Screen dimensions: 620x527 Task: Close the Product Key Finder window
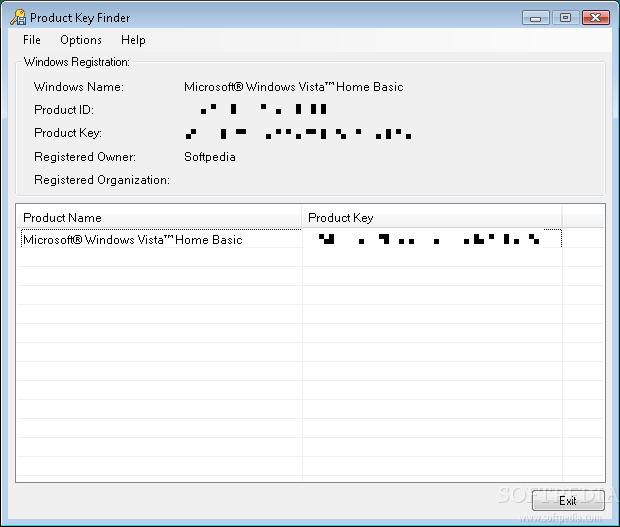click(x=595, y=17)
